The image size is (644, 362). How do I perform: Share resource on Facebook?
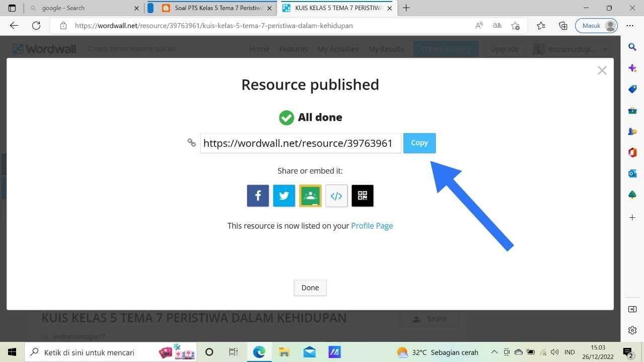(258, 196)
